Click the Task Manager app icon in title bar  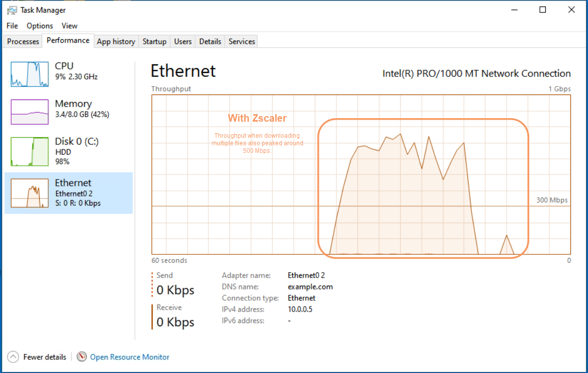tap(12, 10)
